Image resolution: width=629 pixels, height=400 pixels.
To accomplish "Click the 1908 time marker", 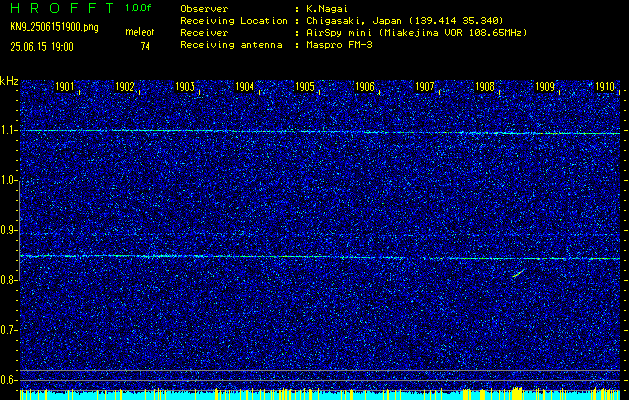I will pos(485,87).
